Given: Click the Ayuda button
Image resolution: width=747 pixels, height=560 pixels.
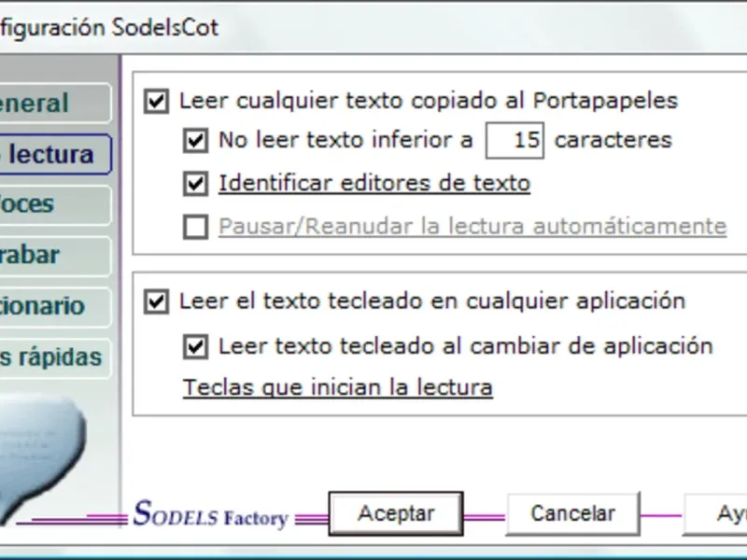Looking at the screenshot, I should click(715, 514).
